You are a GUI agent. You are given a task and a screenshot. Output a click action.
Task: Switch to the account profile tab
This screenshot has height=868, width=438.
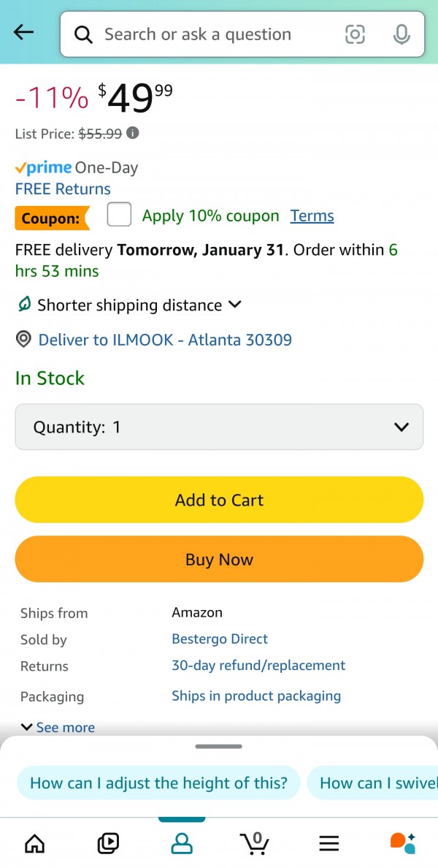click(182, 843)
